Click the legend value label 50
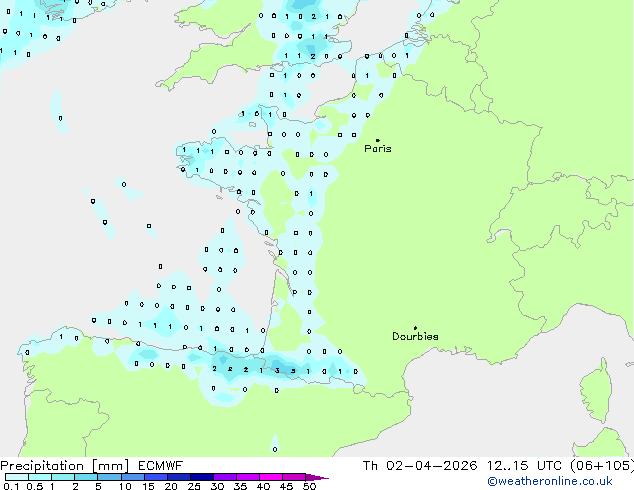This screenshot has height=490, width=634. tap(309, 486)
